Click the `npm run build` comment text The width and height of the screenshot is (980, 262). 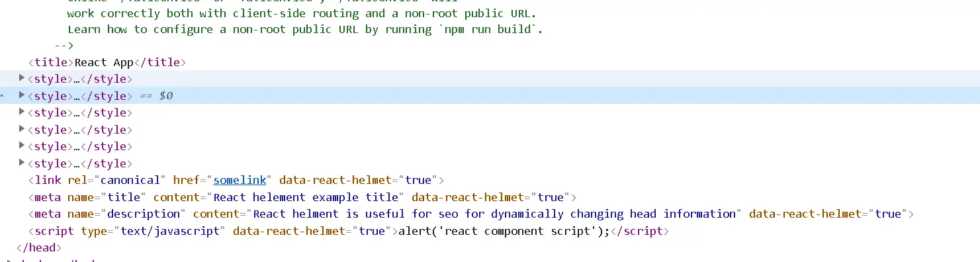click(x=487, y=30)
